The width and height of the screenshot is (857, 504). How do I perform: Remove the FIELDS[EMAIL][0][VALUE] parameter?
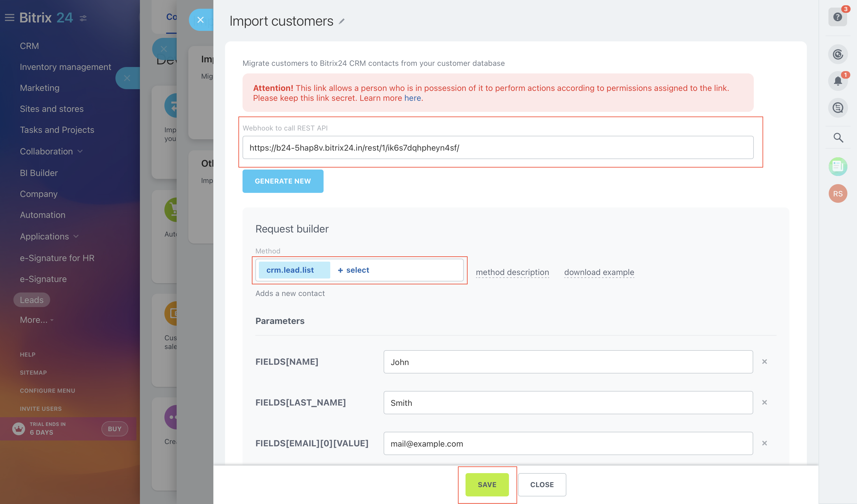coord(765,443)
